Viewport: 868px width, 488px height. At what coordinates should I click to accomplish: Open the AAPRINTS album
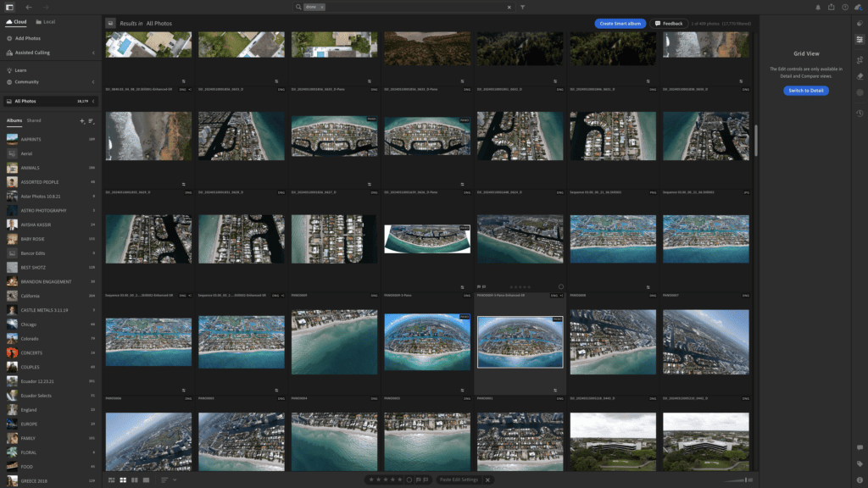point(50,140)
